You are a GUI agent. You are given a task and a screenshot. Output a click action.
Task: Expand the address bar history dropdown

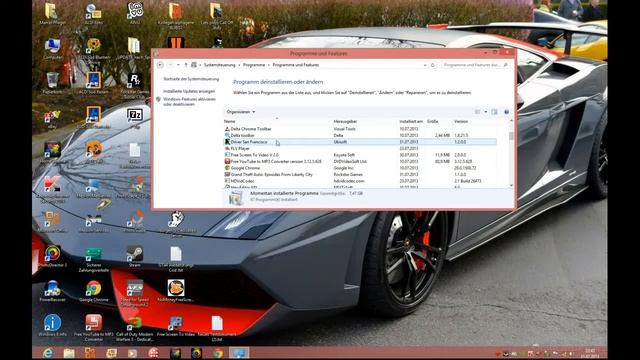425,65
